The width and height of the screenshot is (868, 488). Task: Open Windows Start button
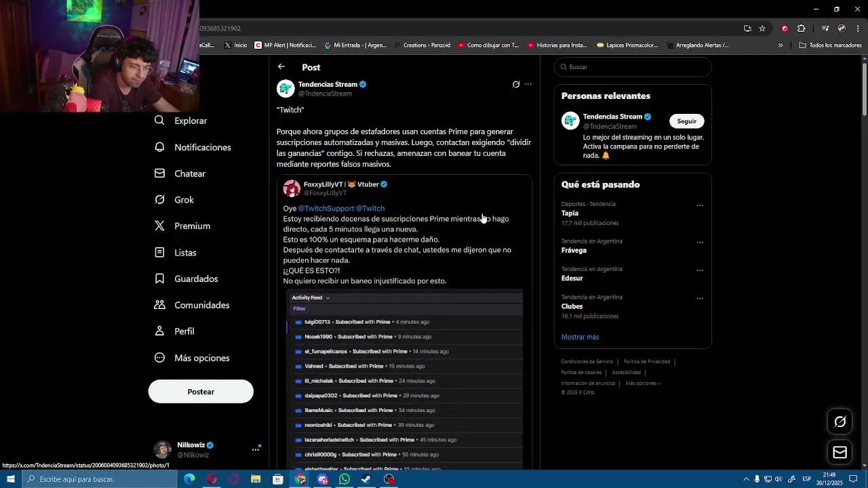[10, 479]
